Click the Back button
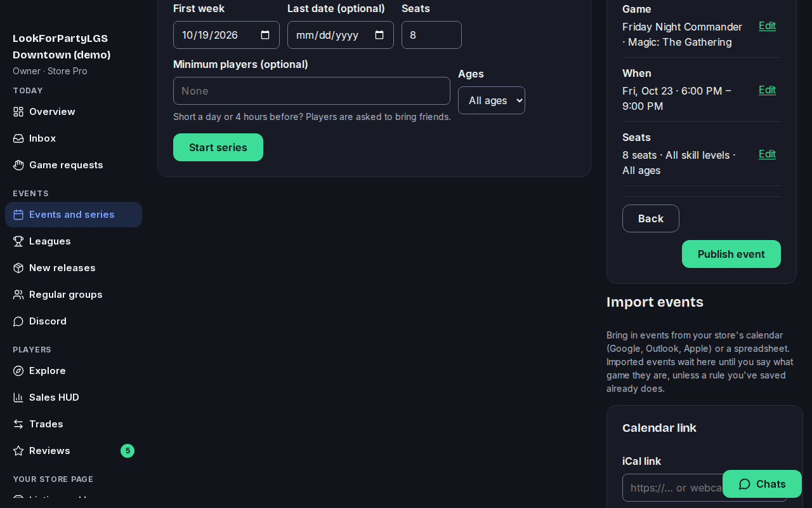Screen dimensions: 812x508 point(651,218)
